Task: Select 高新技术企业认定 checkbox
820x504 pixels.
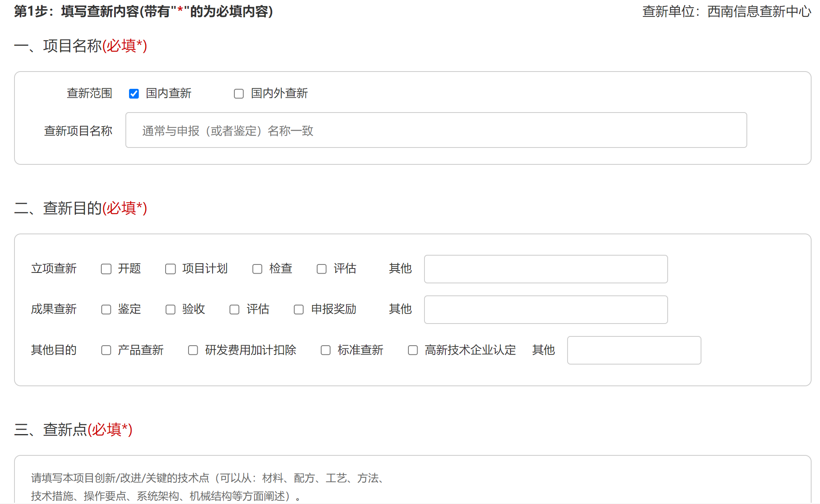Action: pos(413,350)
